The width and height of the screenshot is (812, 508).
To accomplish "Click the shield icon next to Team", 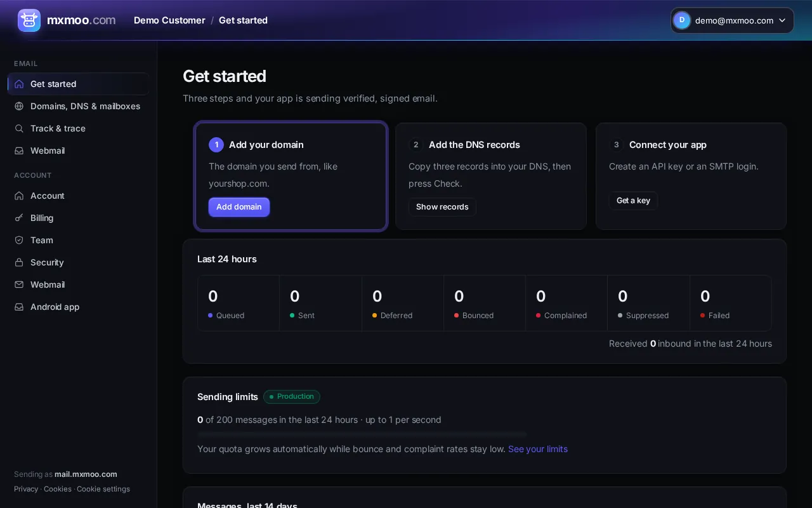I will 19,240.
